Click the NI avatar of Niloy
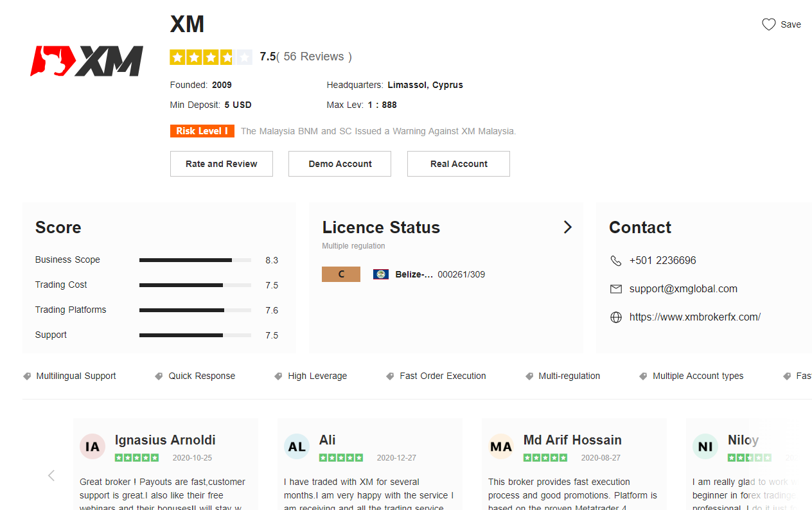 coord(705,446)
